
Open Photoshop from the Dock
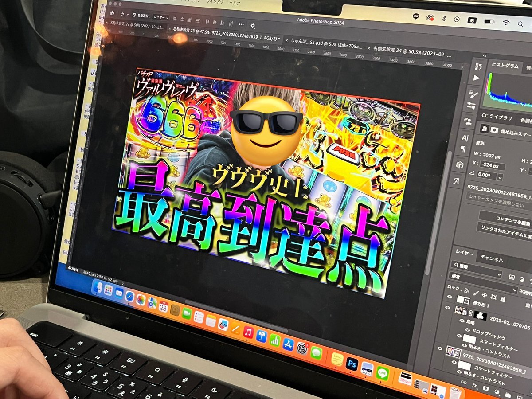(352, 364)
